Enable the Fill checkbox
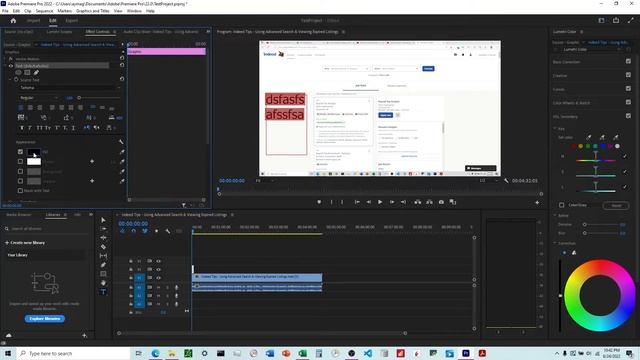This screenshot has height=360, width=640. coord(20,152)
